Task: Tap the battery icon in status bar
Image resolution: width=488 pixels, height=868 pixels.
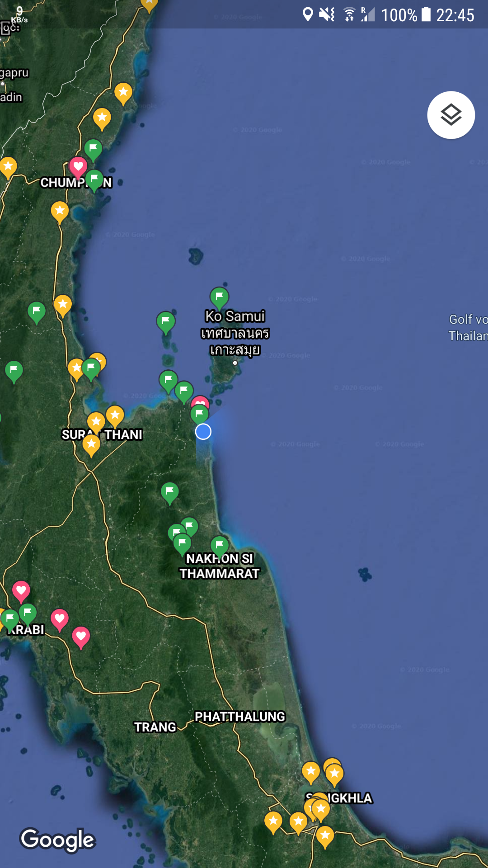Action: [x=426, y=15]
